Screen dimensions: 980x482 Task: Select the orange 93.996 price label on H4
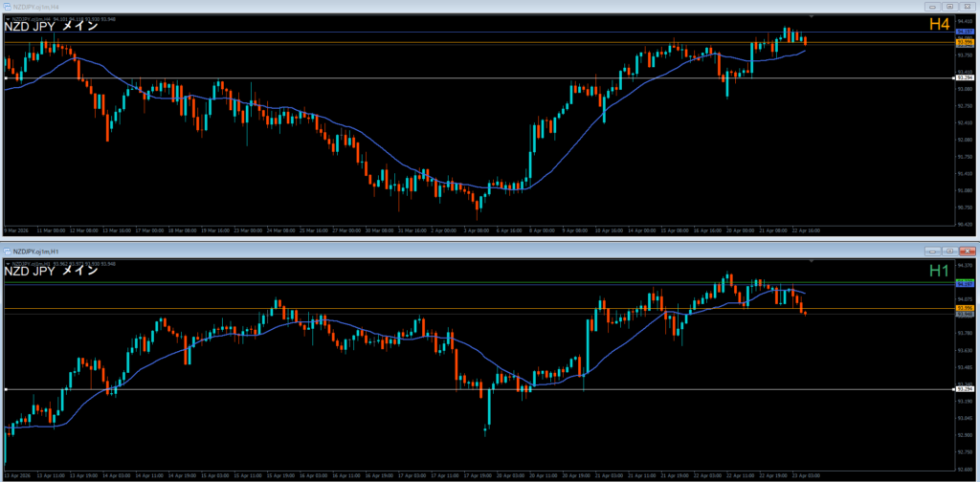[x=966, y=43]
